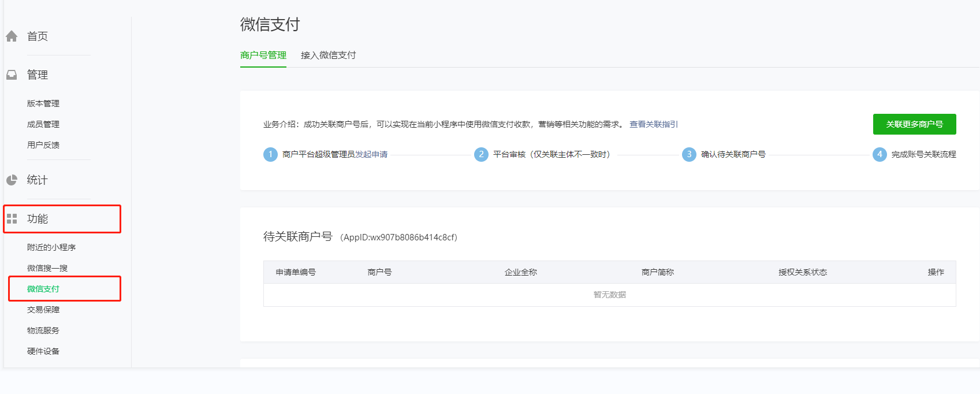Click the home icon beside 首页
Image resolution: width=980 pixels, height=394 pixels.
coord(12,36)
